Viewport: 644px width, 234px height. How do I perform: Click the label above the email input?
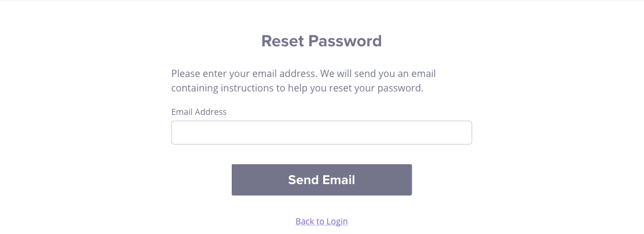[x=199, y=112]
